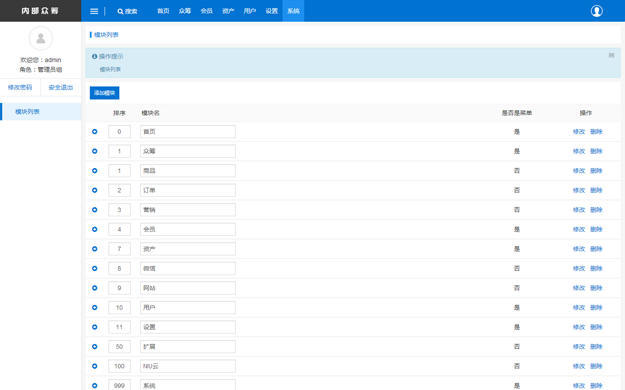Viewport: 625px width, 390px height.
Task: Focus the module name field 设置
Action: pyautogui.click(x=188, y=327)
